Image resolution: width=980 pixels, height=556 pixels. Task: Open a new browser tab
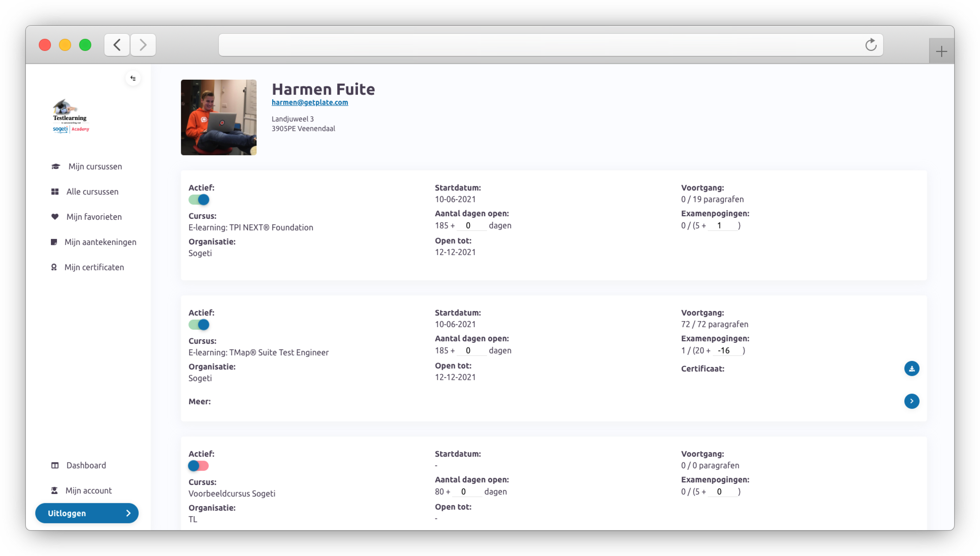pos(941,51)
